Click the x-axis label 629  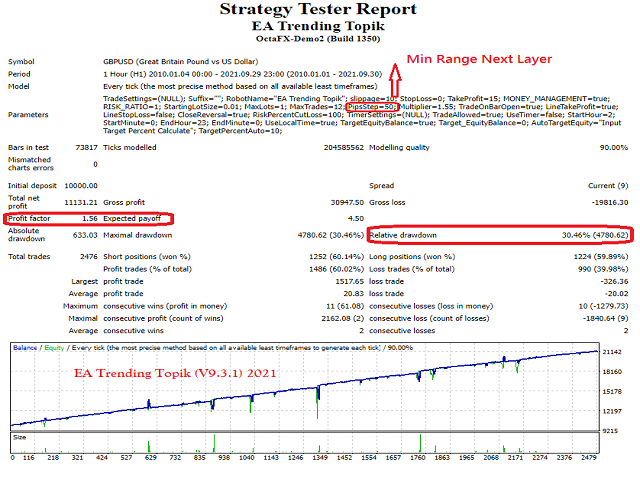[151, 458]
